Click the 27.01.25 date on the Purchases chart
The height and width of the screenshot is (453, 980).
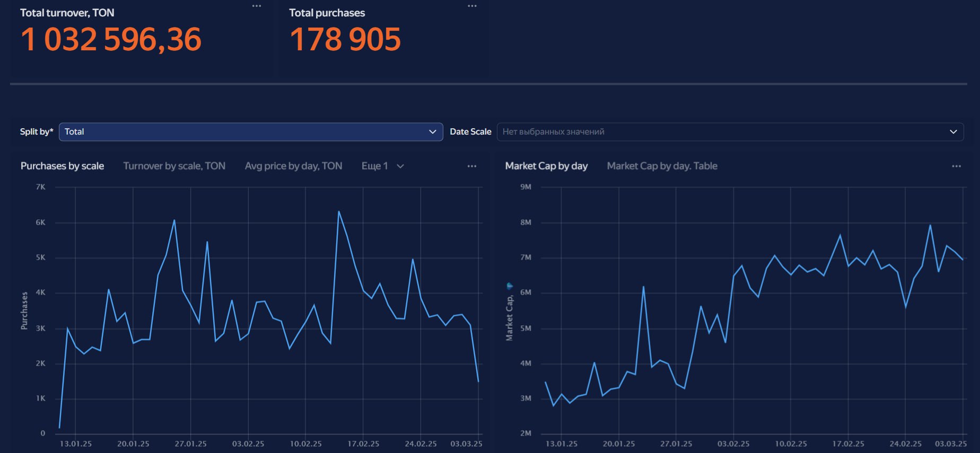pyautogui.click(x=190, y=444)
